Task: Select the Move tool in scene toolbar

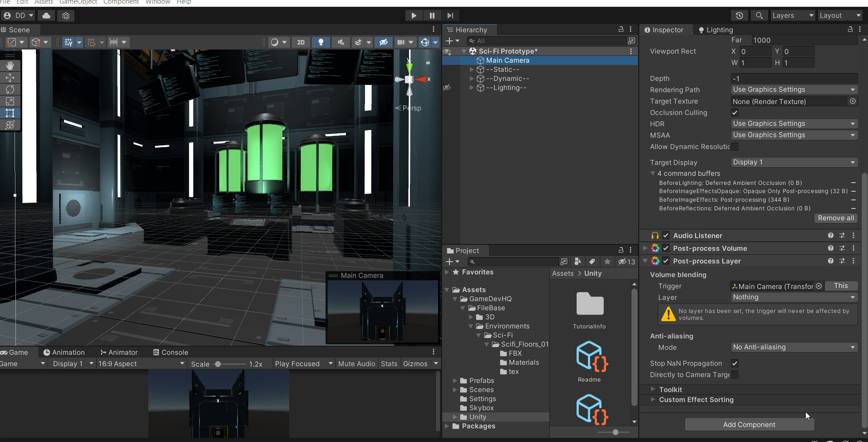Action: (x=10, y=78)
